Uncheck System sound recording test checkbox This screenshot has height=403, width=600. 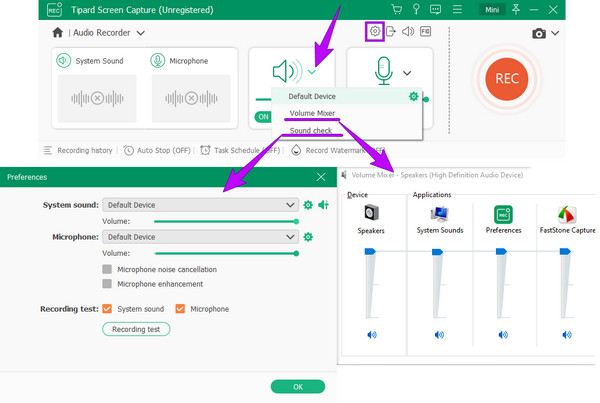click(107, 308)
